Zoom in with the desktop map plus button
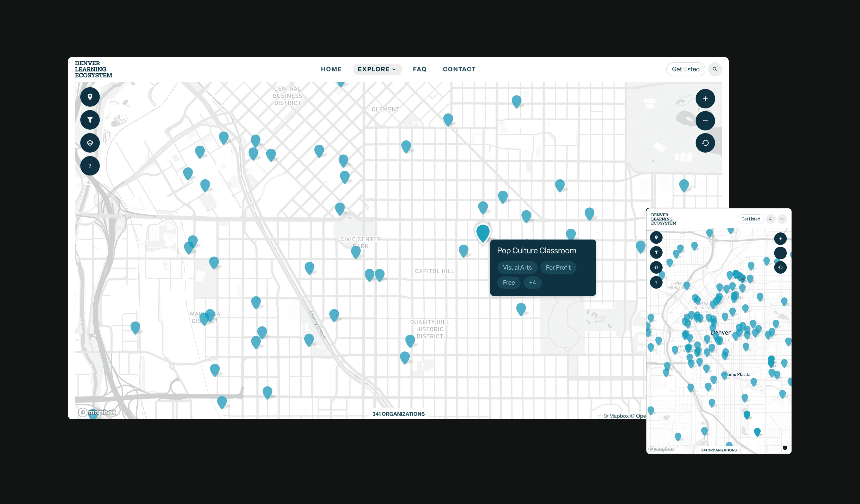The width and height of the screenshot is (860, 504). (x=705, y=99)
